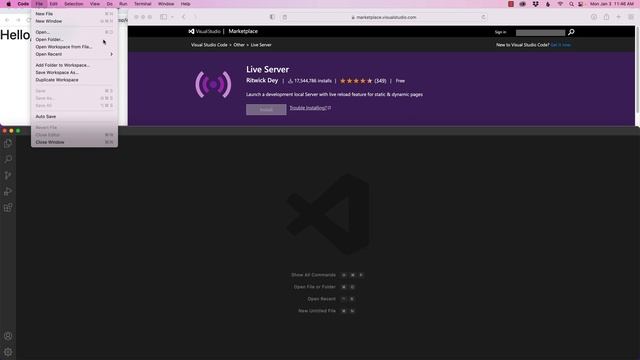Open the Run menu
Viewport: 640px width, 360px height.
[x=123, y=4]
